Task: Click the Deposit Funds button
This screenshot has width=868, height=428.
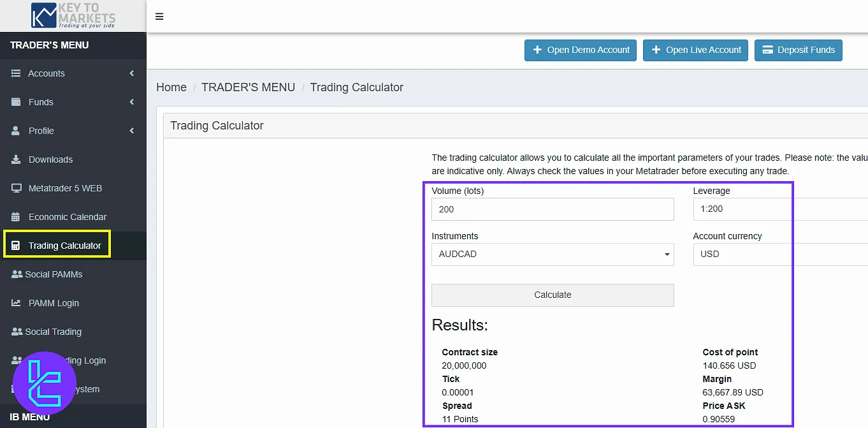Action: click(799, 50)
